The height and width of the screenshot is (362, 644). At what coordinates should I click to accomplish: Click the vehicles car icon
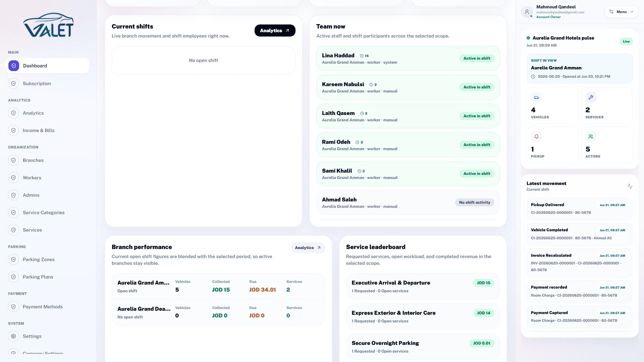pyautogui.click(x=537, y=98)
